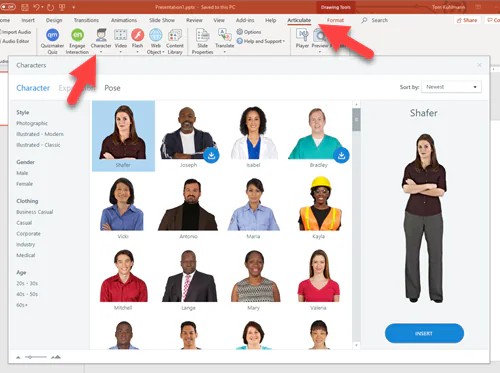The width and height of the screenshot is (500, 373).
Task: Select the Kayla character thumbnail
Action: click(x=319, y=208)
